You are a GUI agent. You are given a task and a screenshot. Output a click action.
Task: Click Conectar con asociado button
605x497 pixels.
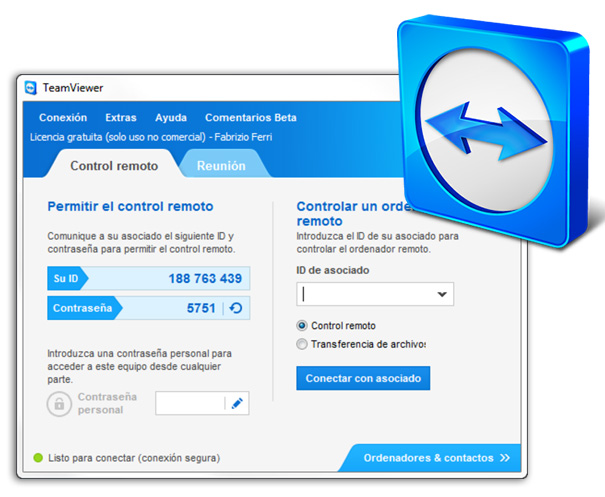point(363,378)
